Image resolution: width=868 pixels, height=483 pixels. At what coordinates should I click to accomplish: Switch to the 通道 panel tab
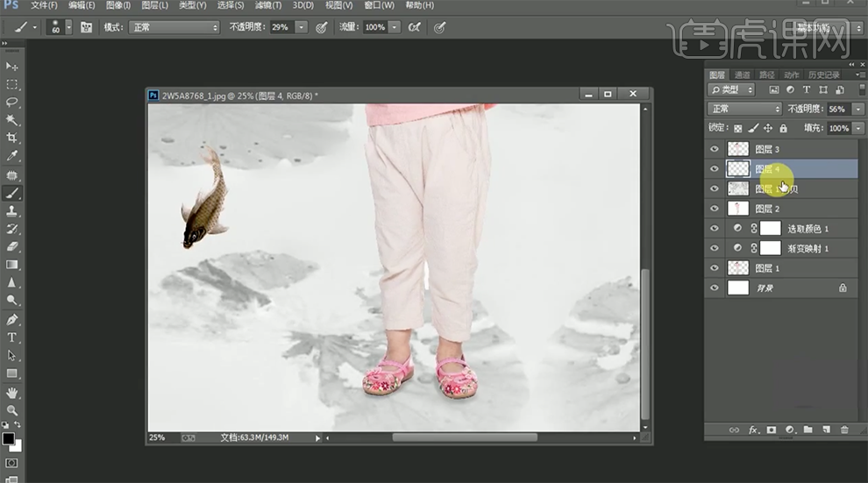click(742, 75)
